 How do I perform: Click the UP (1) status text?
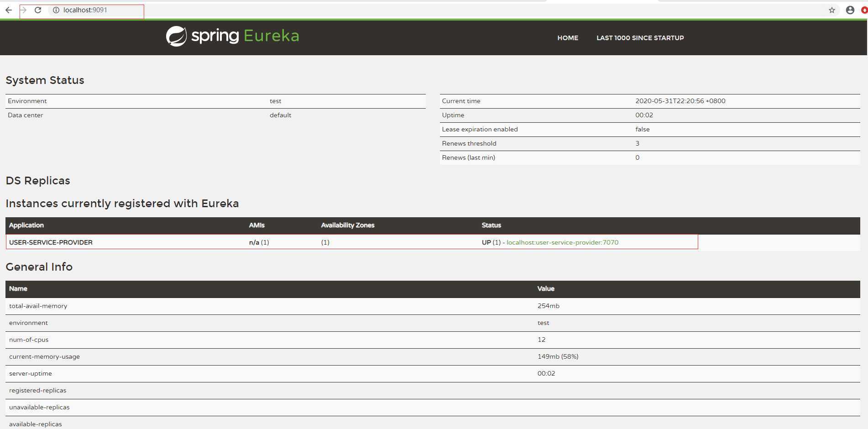pyautogui.click(x=491, y=242)
